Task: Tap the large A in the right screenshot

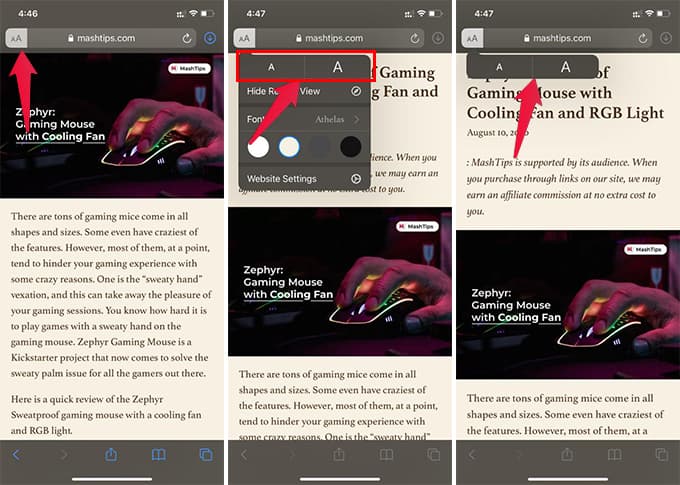Action: 566,67
